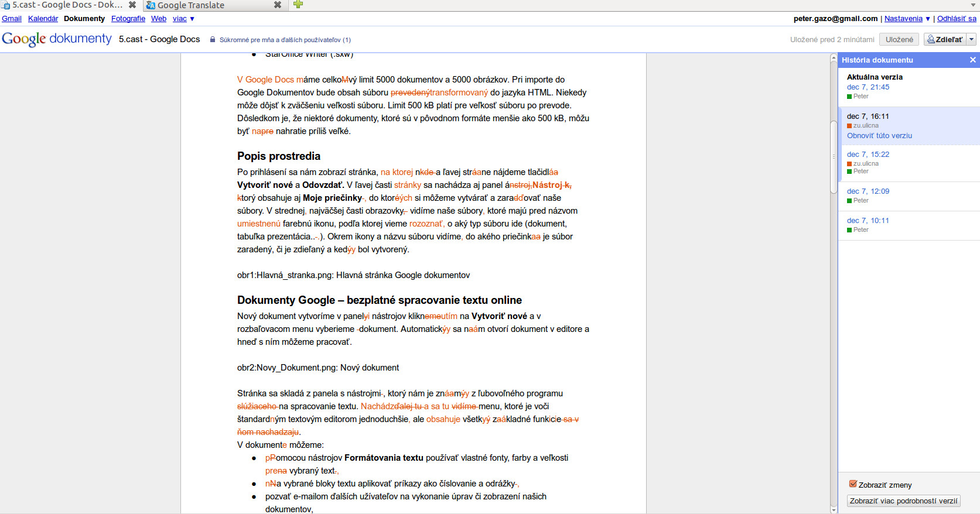This screenshot has height=514, width=980.
Task: Click the orange zu.ulicna marker under dec 7, 16:11
Action: click(x=849, y=126)
